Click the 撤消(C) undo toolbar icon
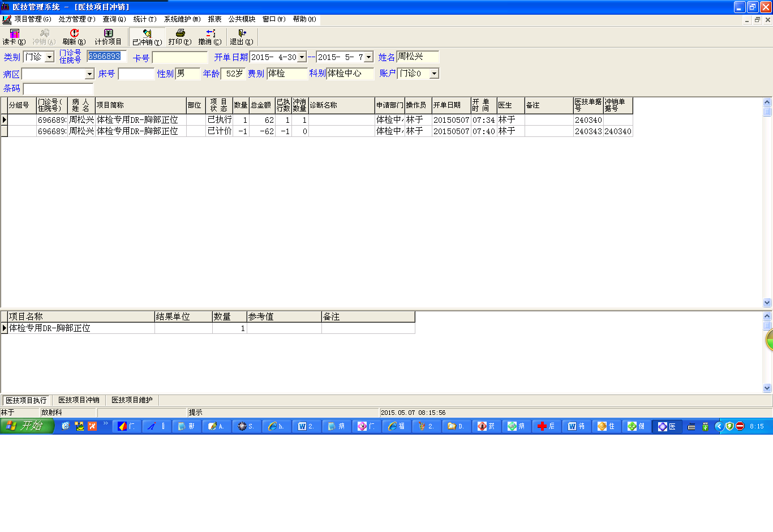This screenshot has height=532, width=773. [x=210, y=37]
